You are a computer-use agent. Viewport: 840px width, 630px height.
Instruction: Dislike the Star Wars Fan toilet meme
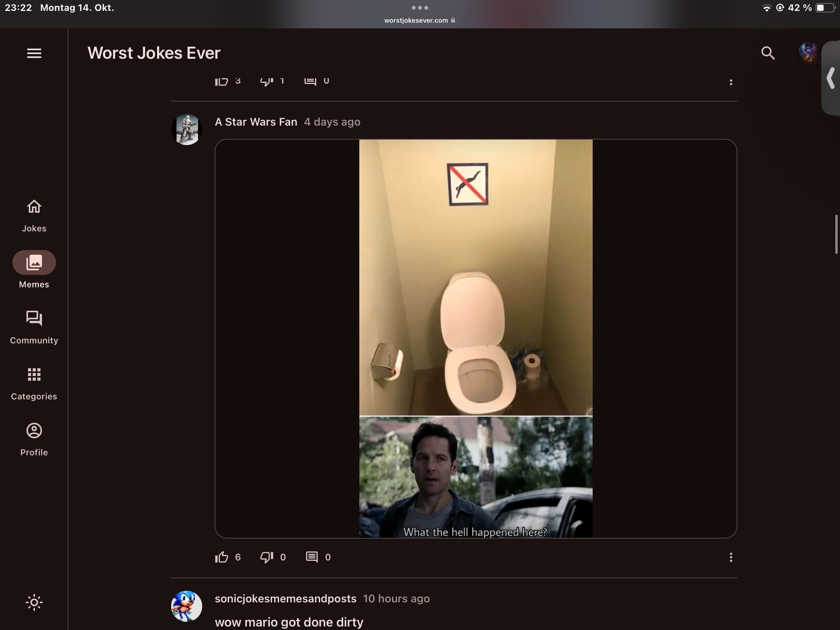[266, 557]
